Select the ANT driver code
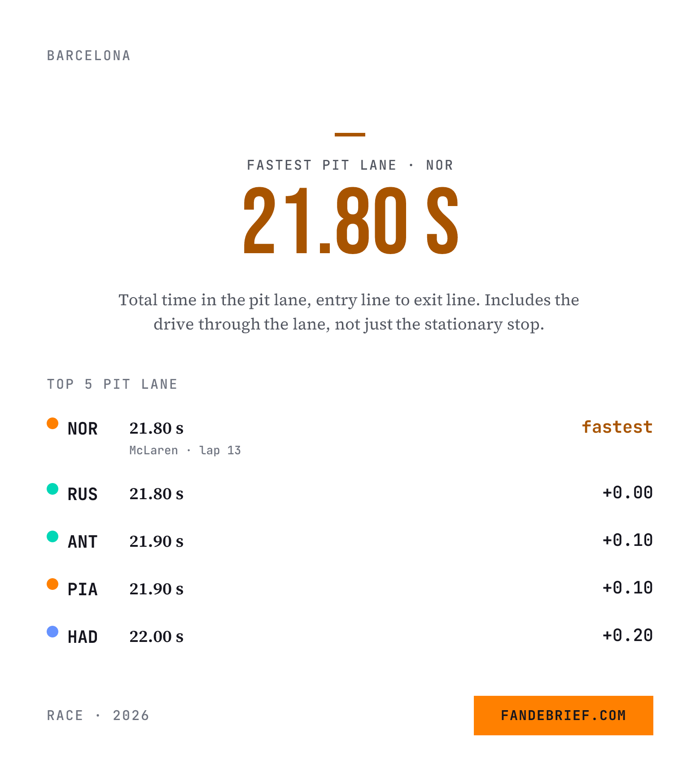 [83, 542]
